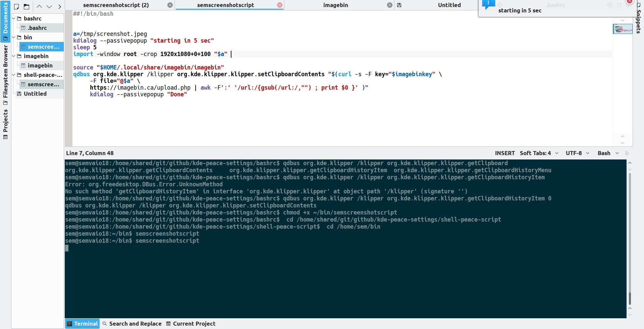644x329 pixels.
Task: Close the imagebin tab
Action: 390,5
